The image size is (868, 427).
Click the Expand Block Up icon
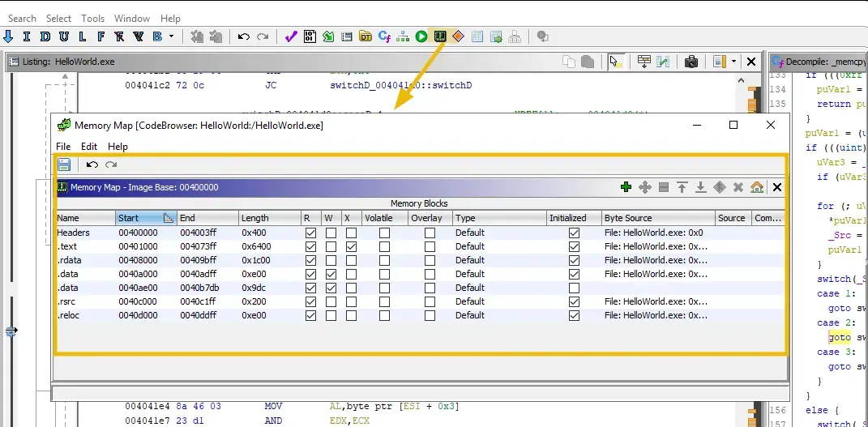pos(682,187)
